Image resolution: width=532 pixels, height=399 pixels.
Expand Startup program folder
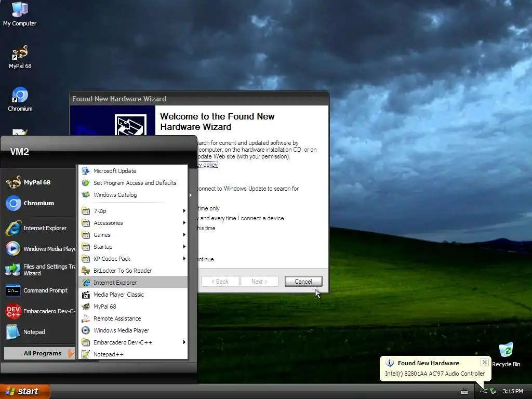[134, 247]
